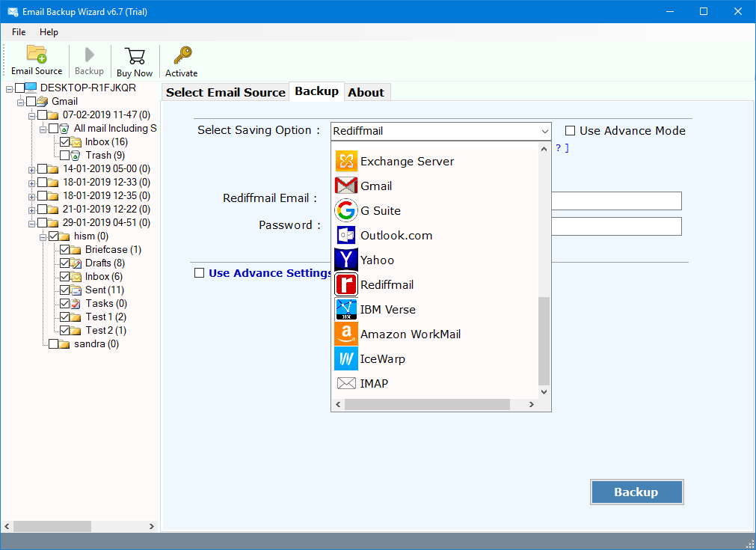756x550 pixels.
Task: Tick the Use Advance Settings checkbox
Action: 199,273
